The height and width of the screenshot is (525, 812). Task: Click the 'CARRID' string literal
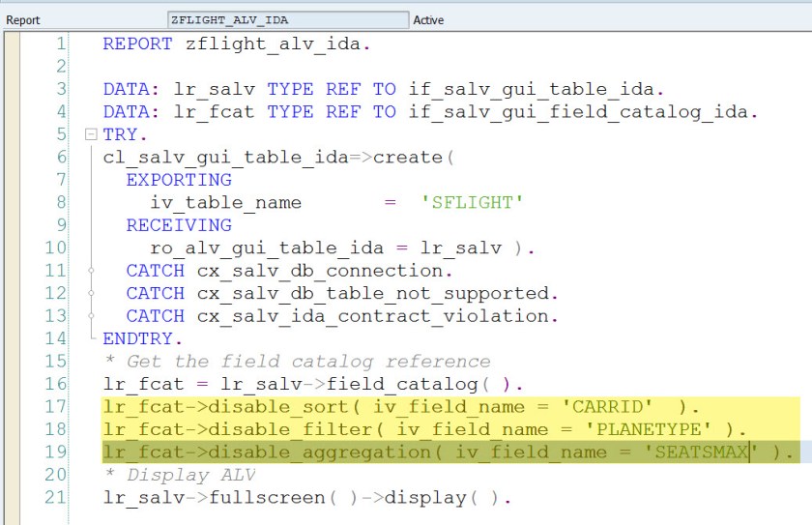pos(607,407)
